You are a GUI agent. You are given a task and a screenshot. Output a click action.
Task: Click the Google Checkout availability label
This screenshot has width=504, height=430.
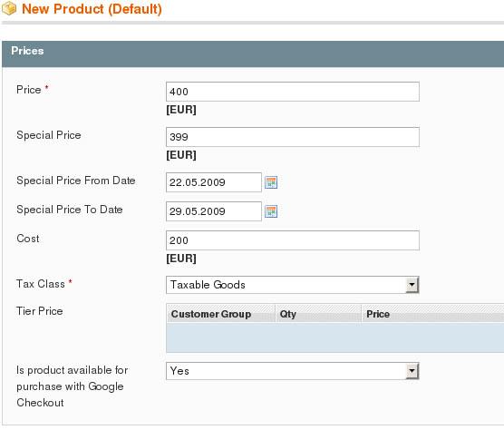[72, 386]
